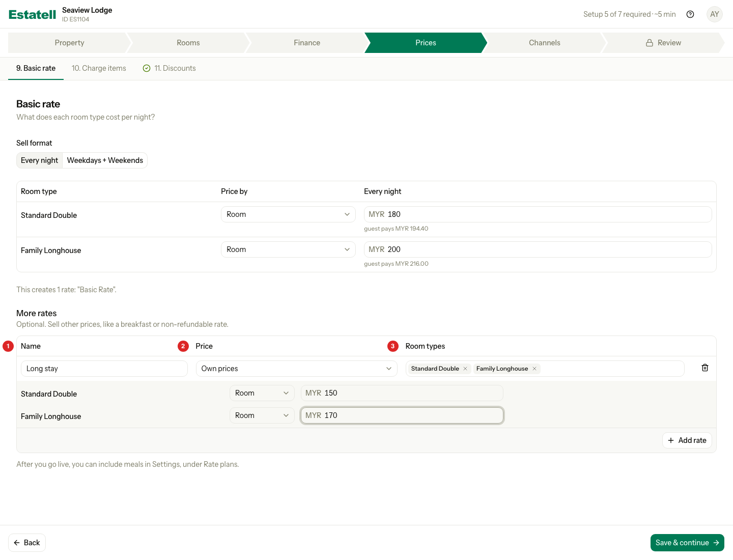Go to the Finance step
Screen dimensions: 733x560
tap(307, 43)
